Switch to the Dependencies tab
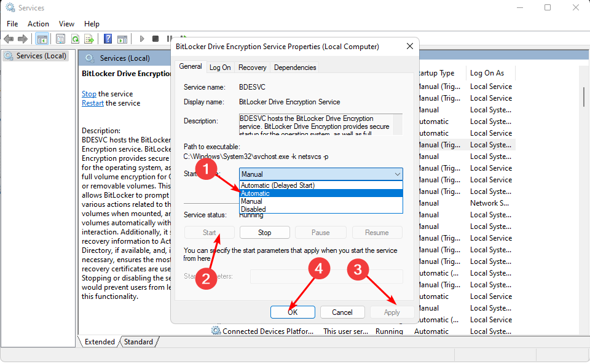The height and width of the screenshot is (364, 590). coord(295,68)
